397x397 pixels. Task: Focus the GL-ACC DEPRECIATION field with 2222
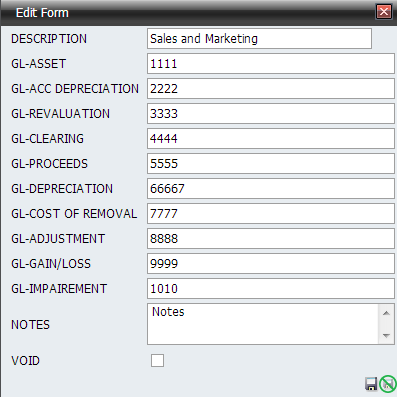click(271, 89)
